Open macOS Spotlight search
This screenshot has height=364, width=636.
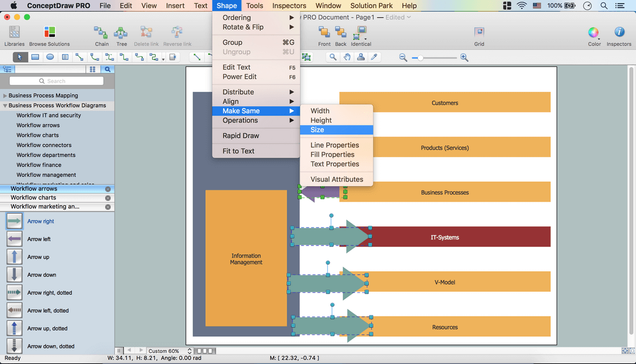[604, 6]
